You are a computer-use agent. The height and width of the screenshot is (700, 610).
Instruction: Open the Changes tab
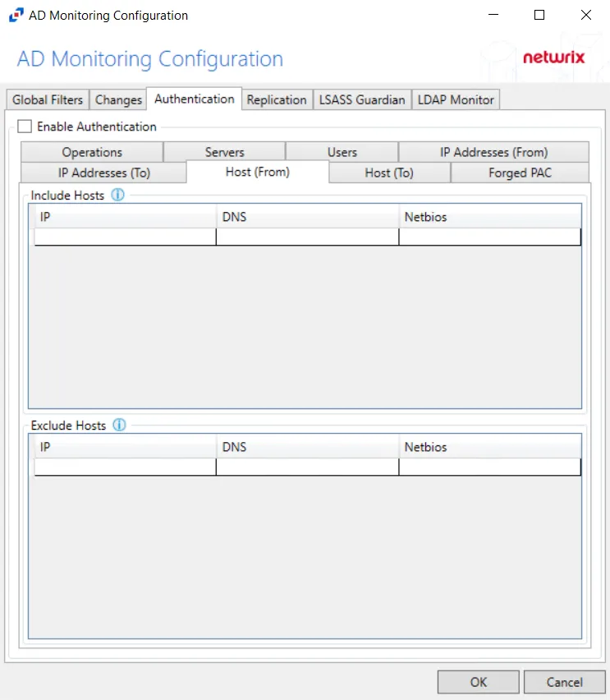click(x=118, y=99)
